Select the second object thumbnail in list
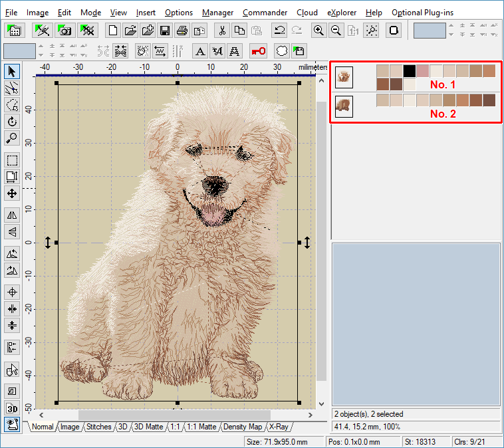 [x=344, y=106]
